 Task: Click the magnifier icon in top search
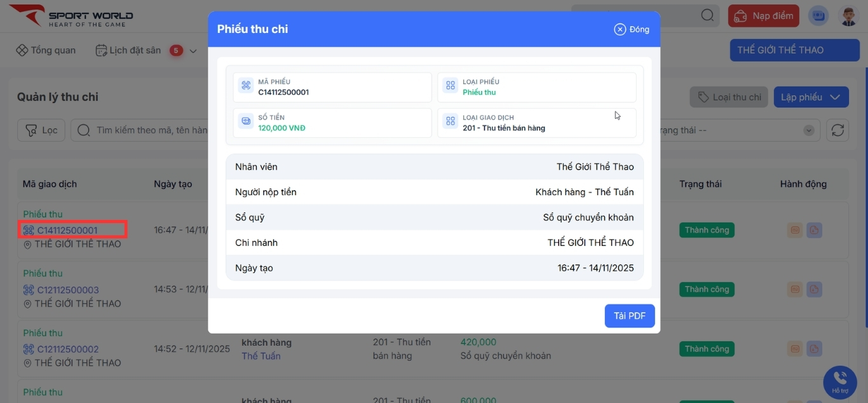(707, 16)
